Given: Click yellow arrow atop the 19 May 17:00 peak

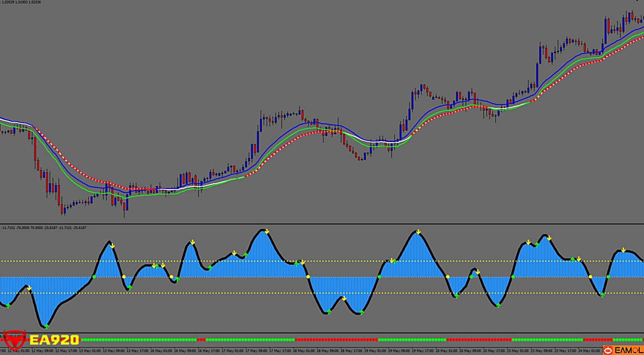Looking at the screenshot, I should coord(418,232).
